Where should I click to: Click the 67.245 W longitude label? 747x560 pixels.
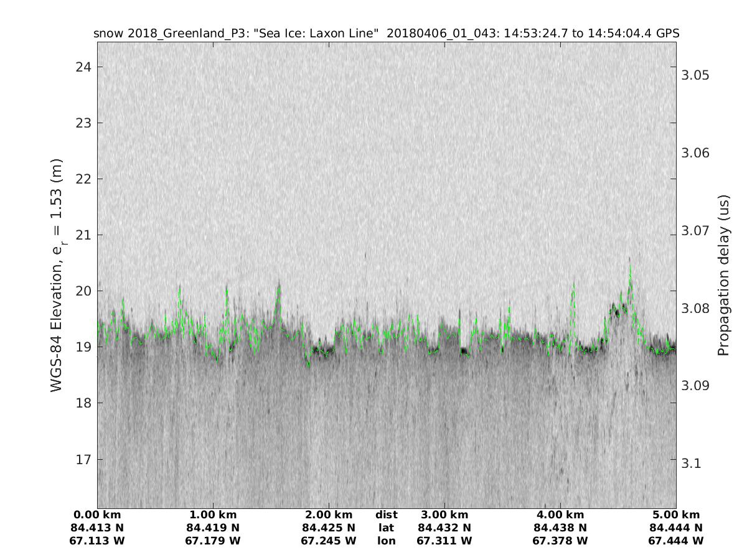click(x=329, y=541)
